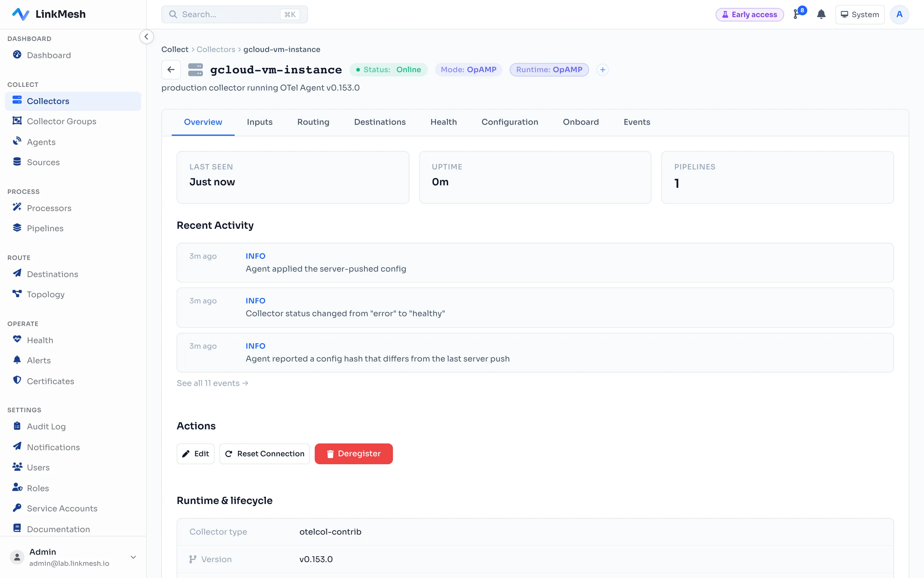The image size is (924, 578).
Task: Click the user avatar A in header
Action: (x=899, y=15)
